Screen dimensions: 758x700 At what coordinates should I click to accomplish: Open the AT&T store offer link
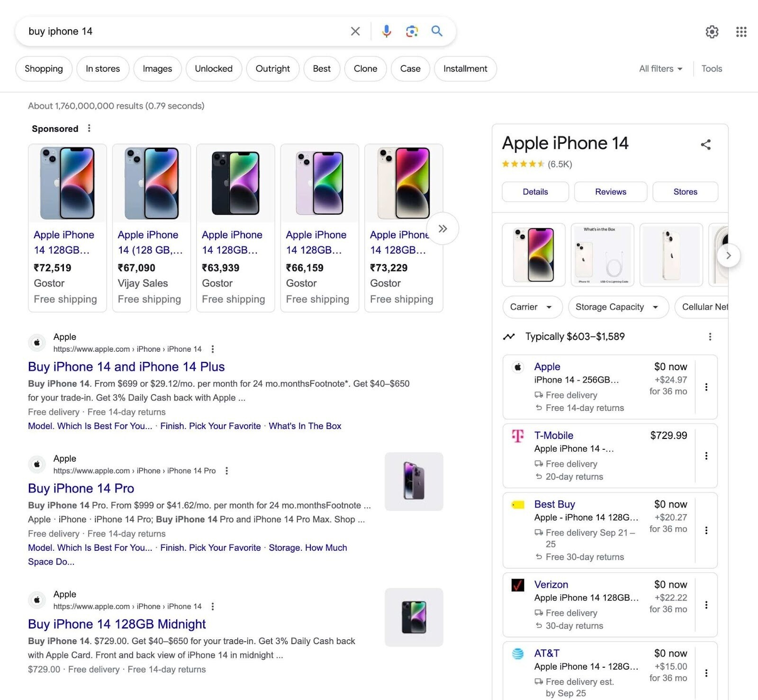tap(547, 654)
